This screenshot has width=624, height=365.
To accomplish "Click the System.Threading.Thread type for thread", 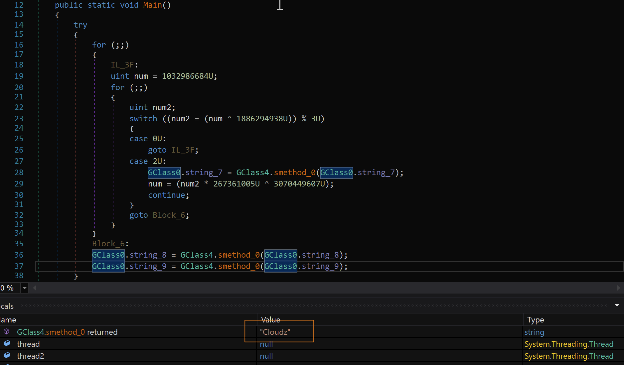I will pyautogui.click(x=569, y=344).
